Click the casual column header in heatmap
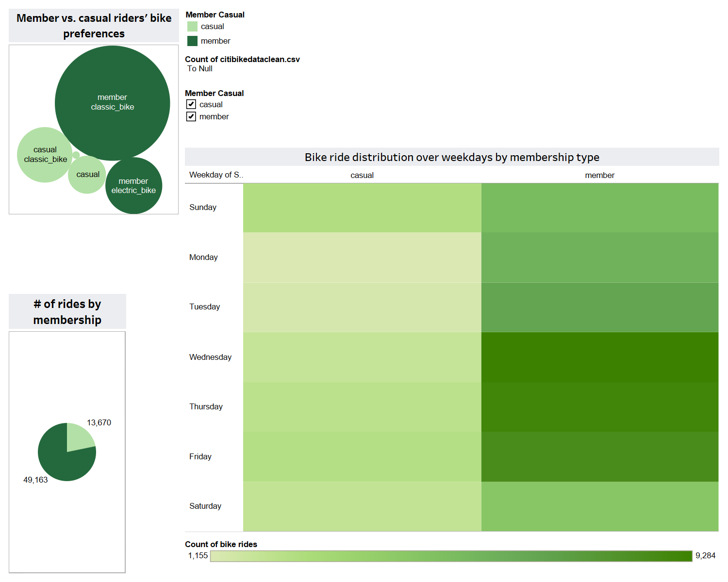This screenshot has height=582, width=728. point(362,175)
